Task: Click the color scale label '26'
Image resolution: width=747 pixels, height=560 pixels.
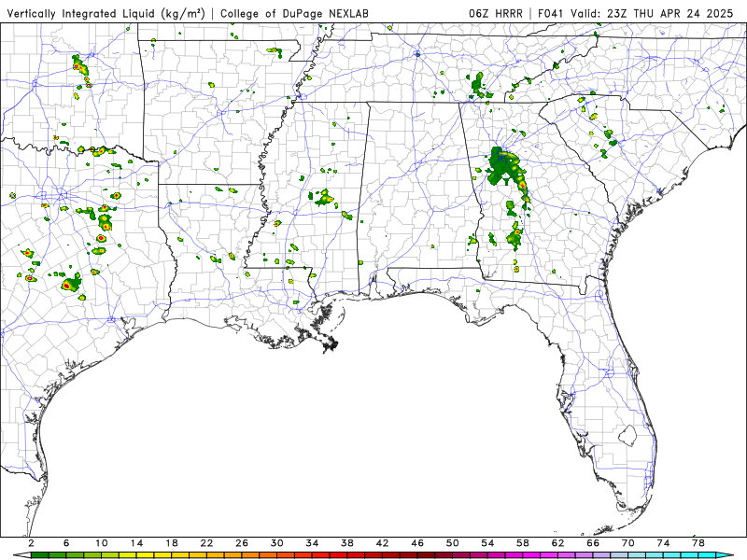Action: click(x=242, y=543)
